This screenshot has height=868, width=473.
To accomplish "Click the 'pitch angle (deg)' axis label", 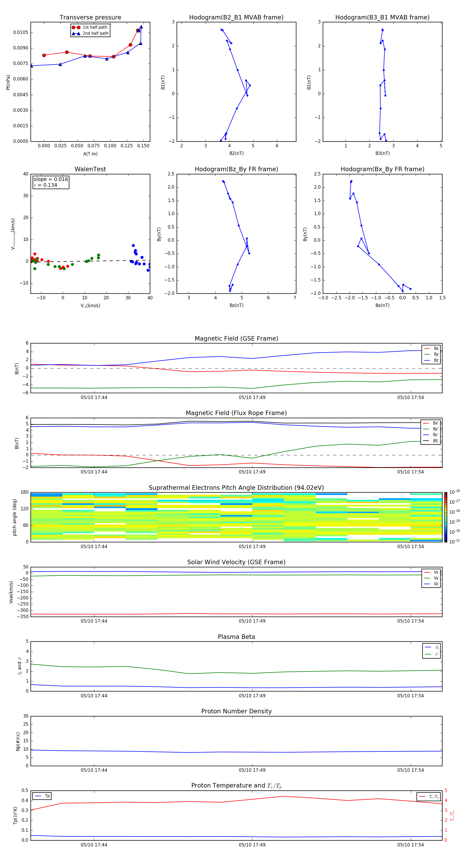I will 14,517.
